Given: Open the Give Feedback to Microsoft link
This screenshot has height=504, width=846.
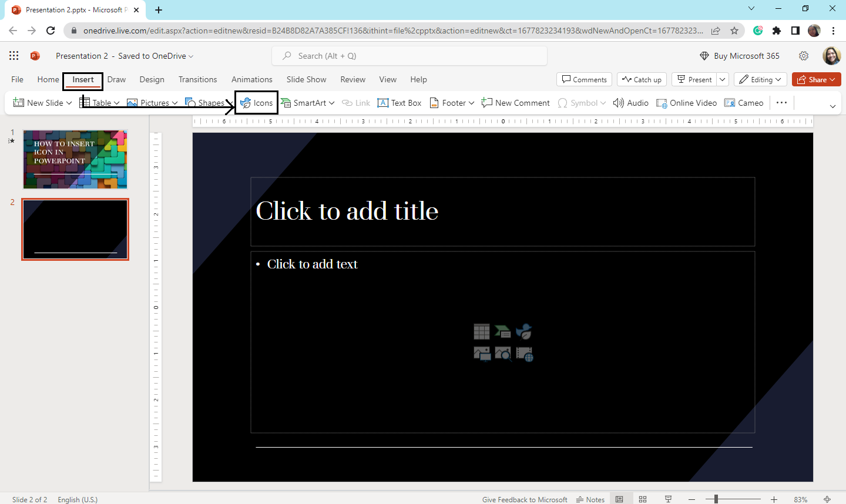Looking at the screenshot, I should click(525, 499).
